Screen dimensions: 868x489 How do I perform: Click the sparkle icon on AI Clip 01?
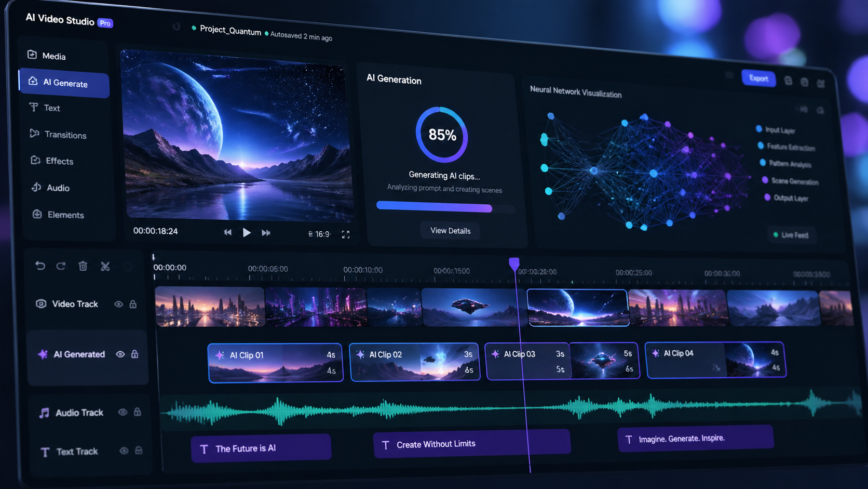[220, 355]
